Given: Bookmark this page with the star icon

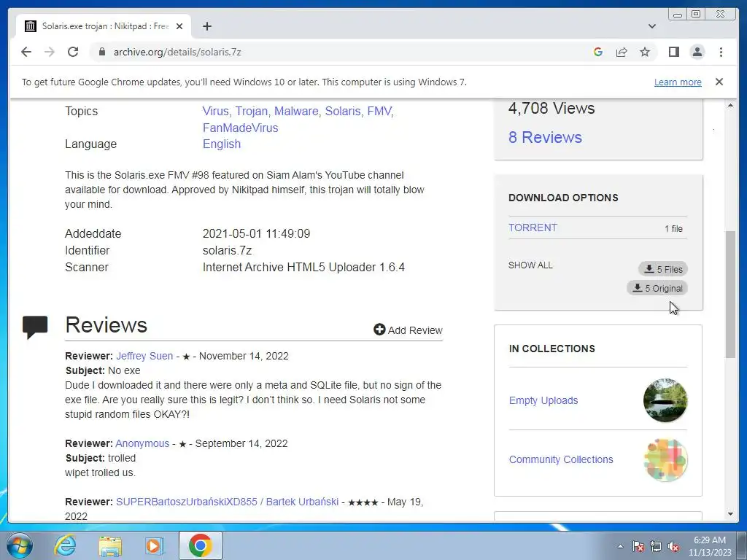Looking at the screenshot, I should pyautogui.click(x=645, y=52).
